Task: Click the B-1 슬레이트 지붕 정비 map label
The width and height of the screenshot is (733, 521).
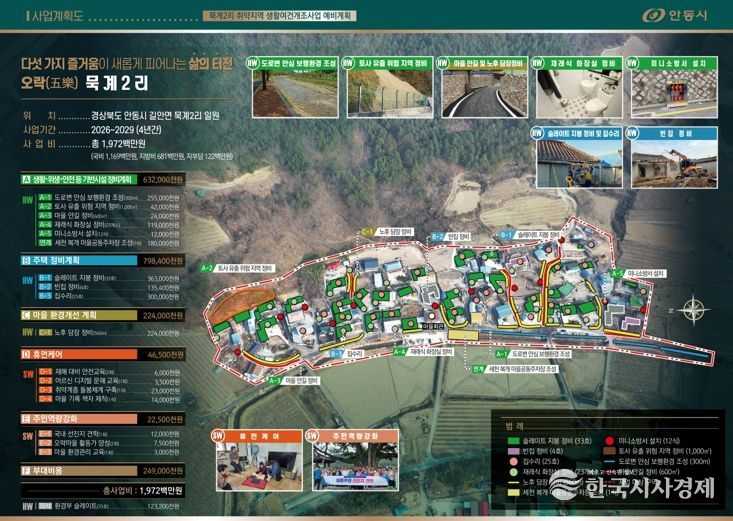Action: pyautogui.click(x=530, y=234)
